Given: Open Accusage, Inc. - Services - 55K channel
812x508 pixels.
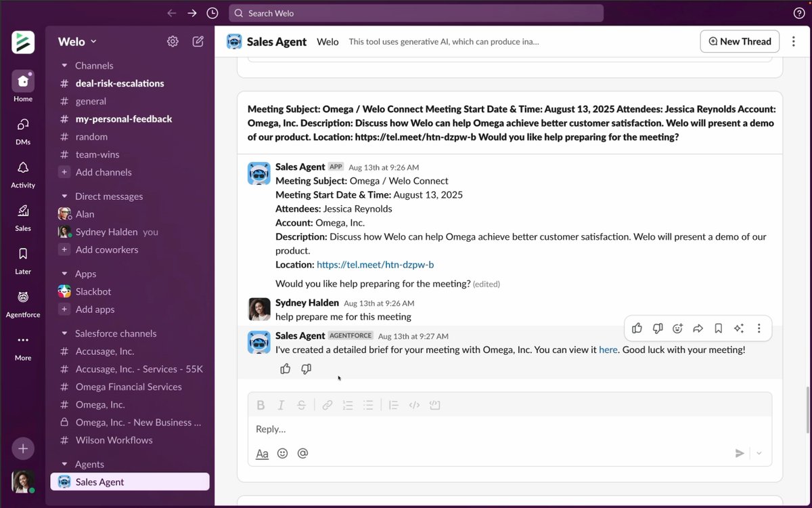Looking at the screenshot, I should click(x=130, y=369).
